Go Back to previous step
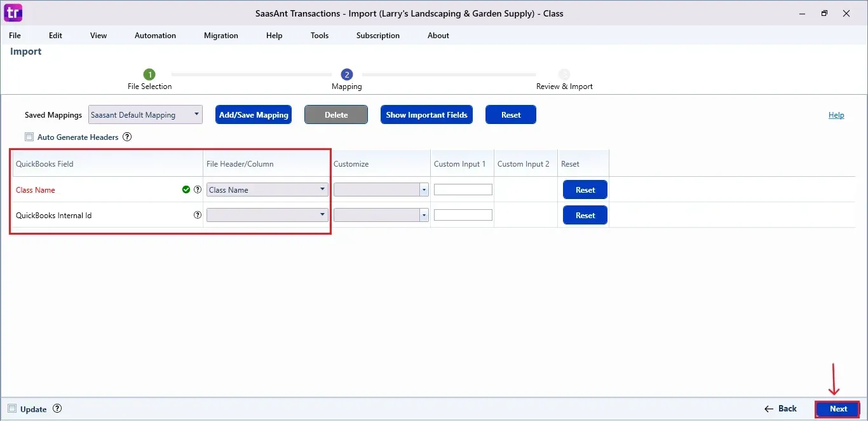 click(780, 409)
